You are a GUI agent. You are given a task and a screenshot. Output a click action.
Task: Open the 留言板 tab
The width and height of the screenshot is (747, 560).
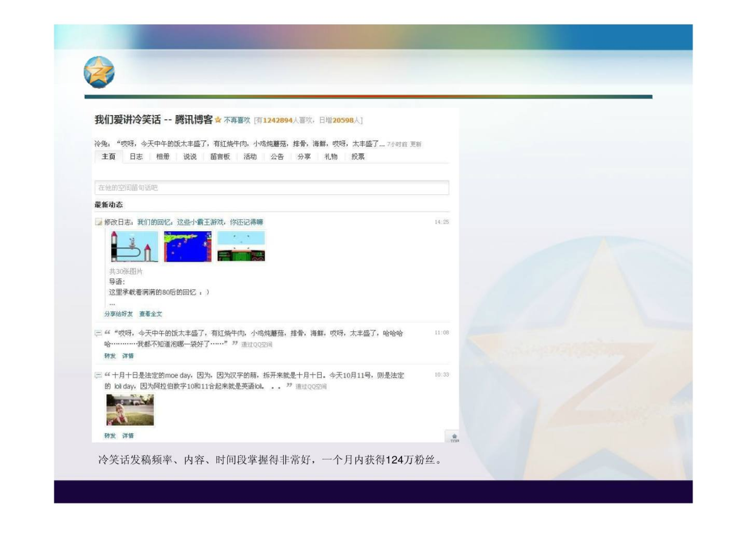point(220,157)
